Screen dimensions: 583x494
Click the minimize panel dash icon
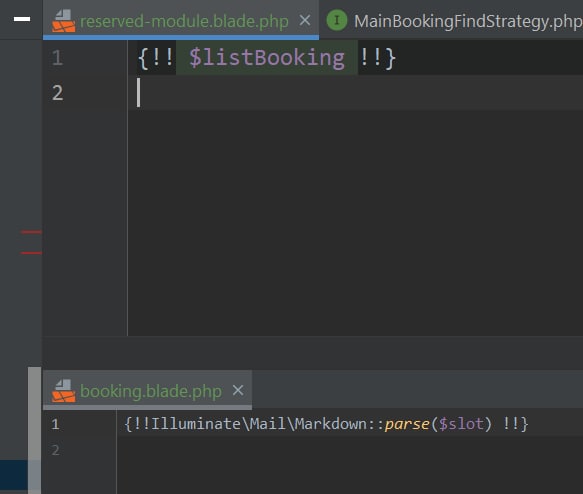click(x=22, y=19)
